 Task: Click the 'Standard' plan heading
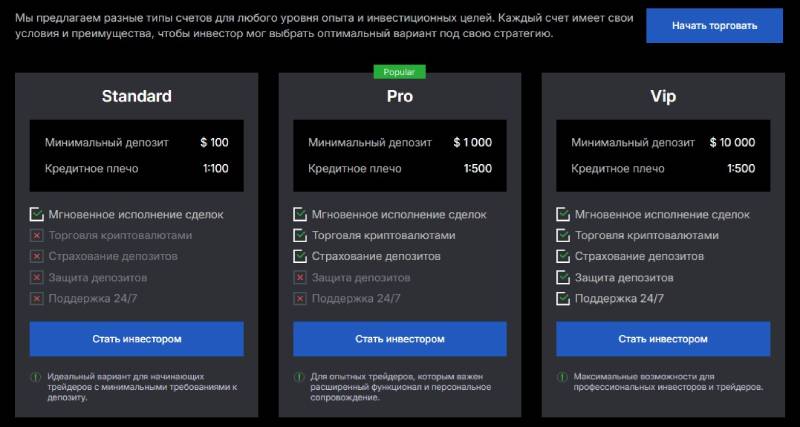point(136,97)
